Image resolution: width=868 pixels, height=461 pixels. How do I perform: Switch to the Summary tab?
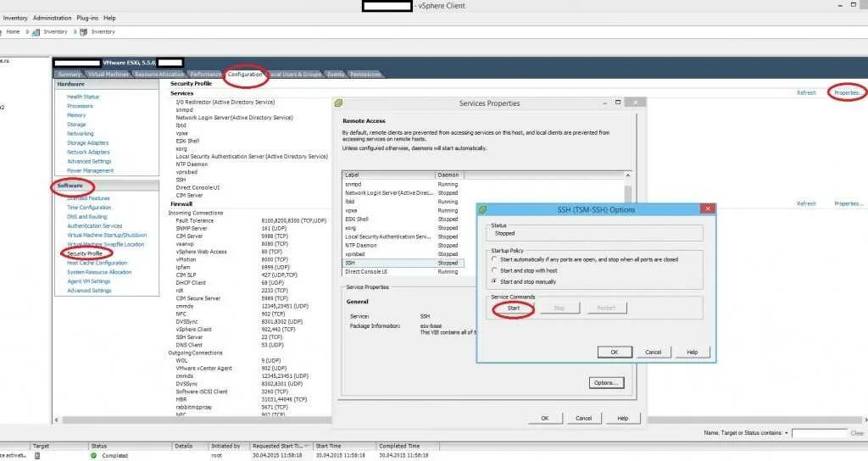click(x=70, y=75)
